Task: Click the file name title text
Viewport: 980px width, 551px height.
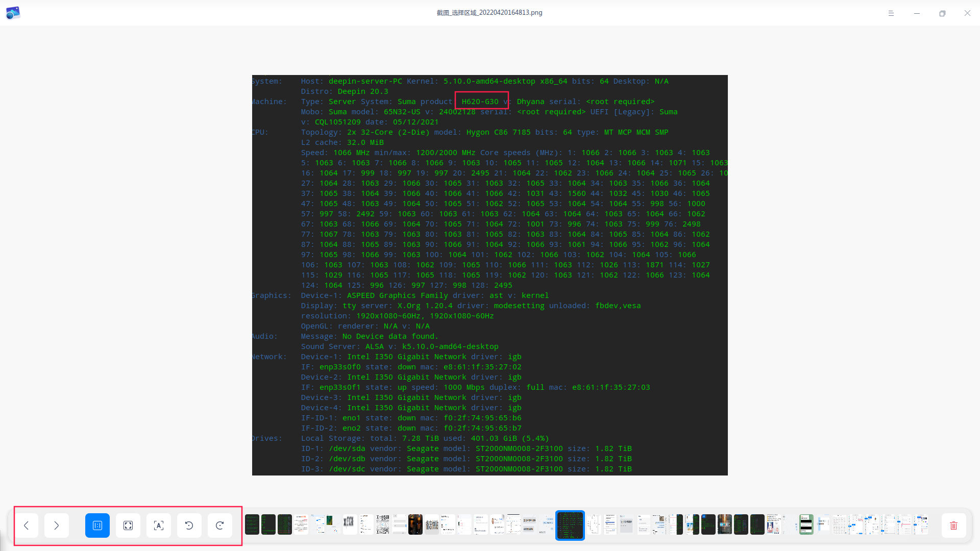Action: coord(489,13)
